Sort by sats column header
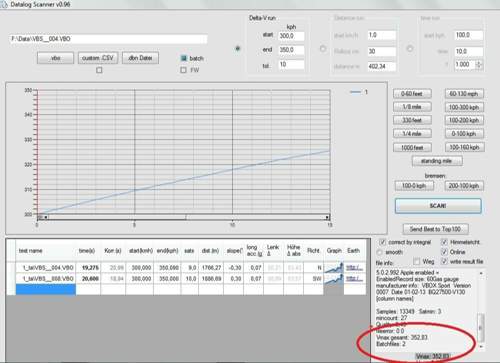500x363 pixels. pos(189,251)
